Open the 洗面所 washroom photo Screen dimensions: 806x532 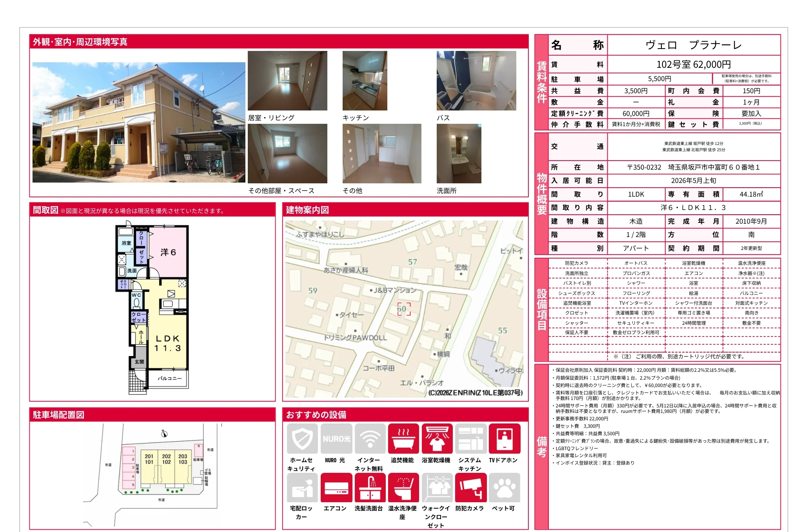(459, 154)
